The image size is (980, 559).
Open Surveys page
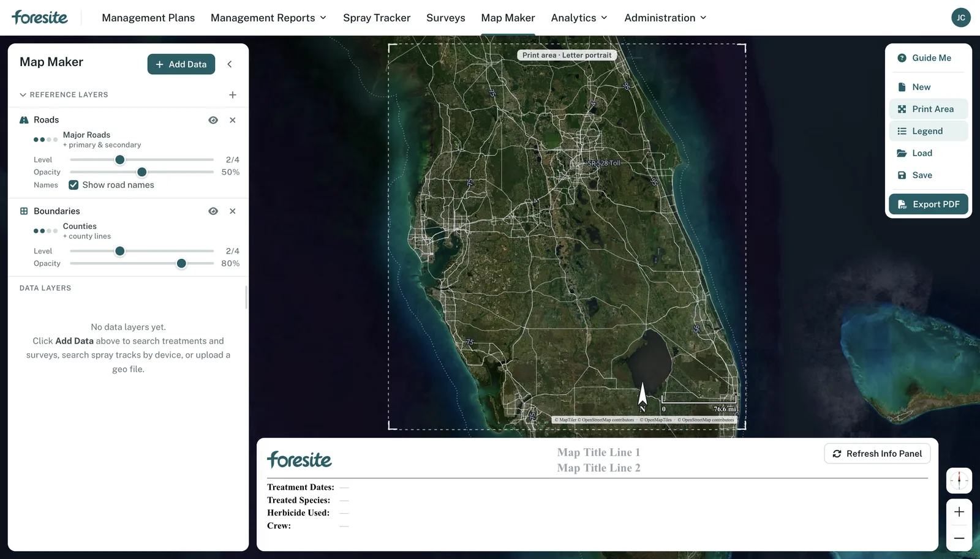point(446,18)
